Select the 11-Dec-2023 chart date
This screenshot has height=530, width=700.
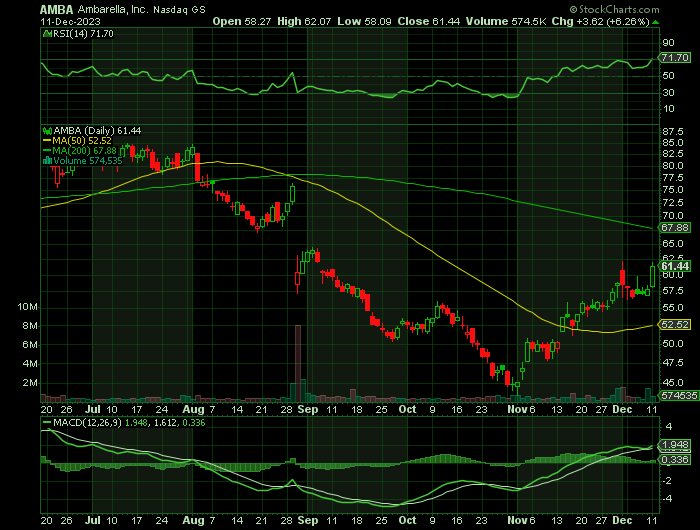click(71, 21)
